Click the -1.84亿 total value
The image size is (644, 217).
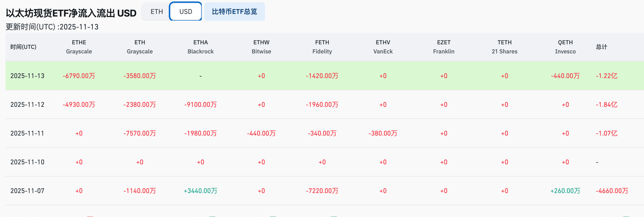pyautogui.click(x=606, y=105)
